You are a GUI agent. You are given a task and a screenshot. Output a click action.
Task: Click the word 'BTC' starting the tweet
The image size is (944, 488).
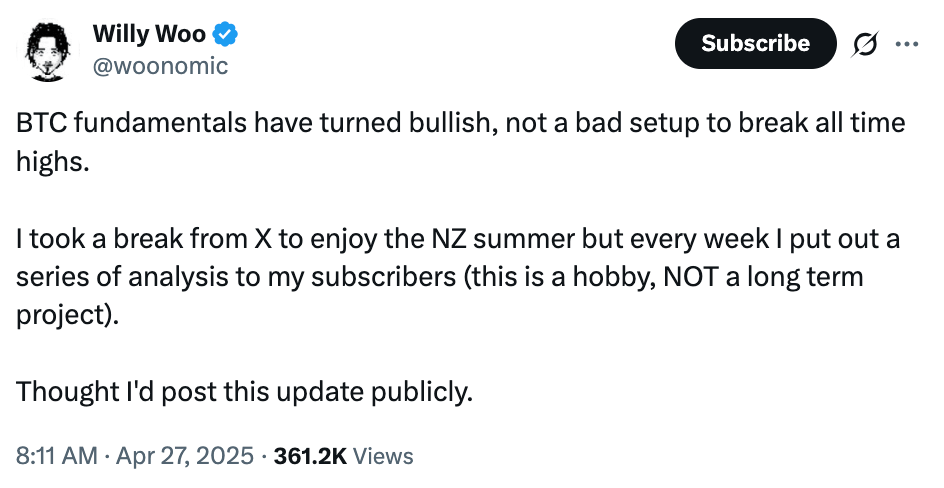pos(40,124)
